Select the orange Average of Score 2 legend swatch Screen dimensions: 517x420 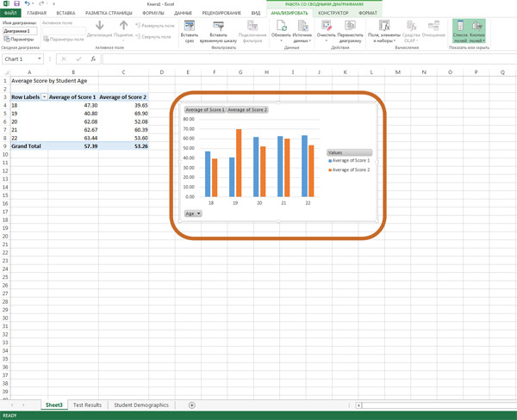point(330,170)
